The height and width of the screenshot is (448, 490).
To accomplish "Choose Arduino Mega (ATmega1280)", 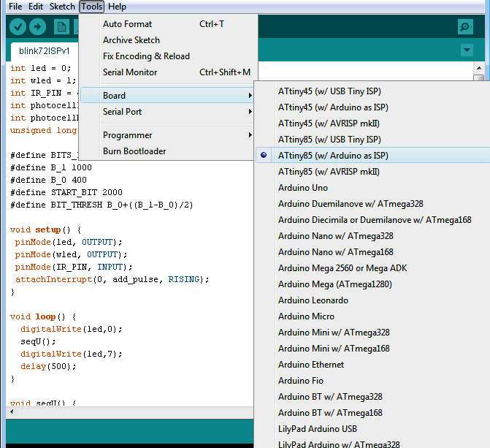I will pyautogui.click(x=373, y=284).
